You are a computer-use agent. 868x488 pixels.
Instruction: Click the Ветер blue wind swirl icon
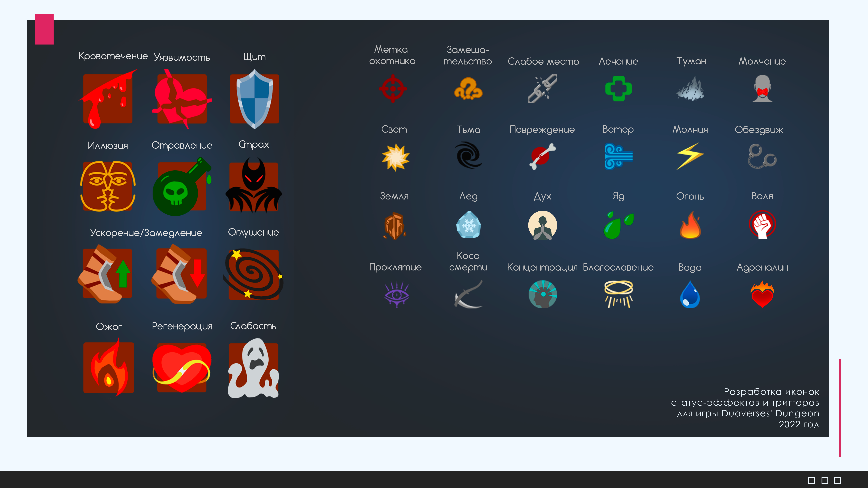tap(618, 156)
